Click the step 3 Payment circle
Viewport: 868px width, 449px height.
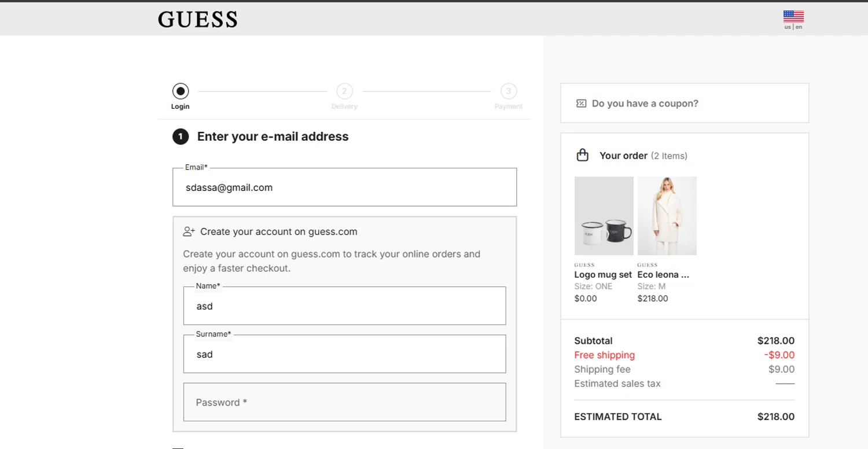click(508, 91)
